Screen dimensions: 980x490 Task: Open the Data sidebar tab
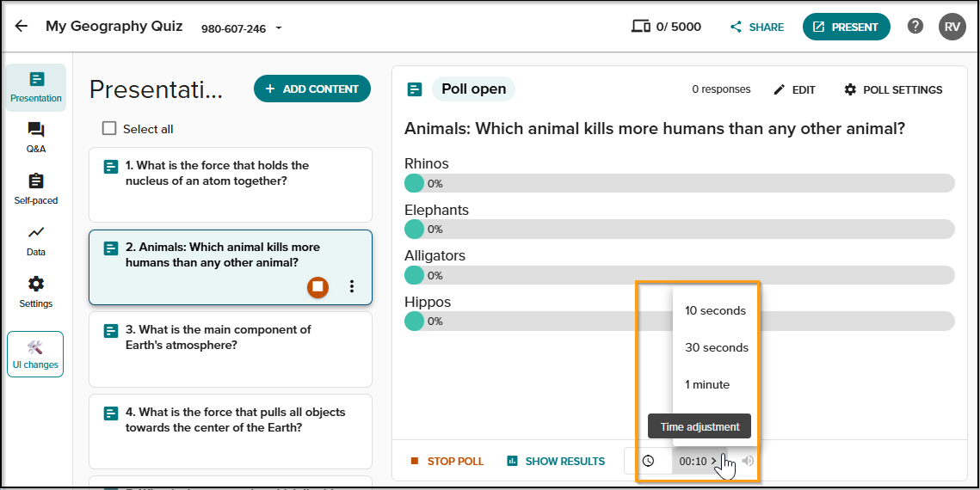(x=35, y=241)
